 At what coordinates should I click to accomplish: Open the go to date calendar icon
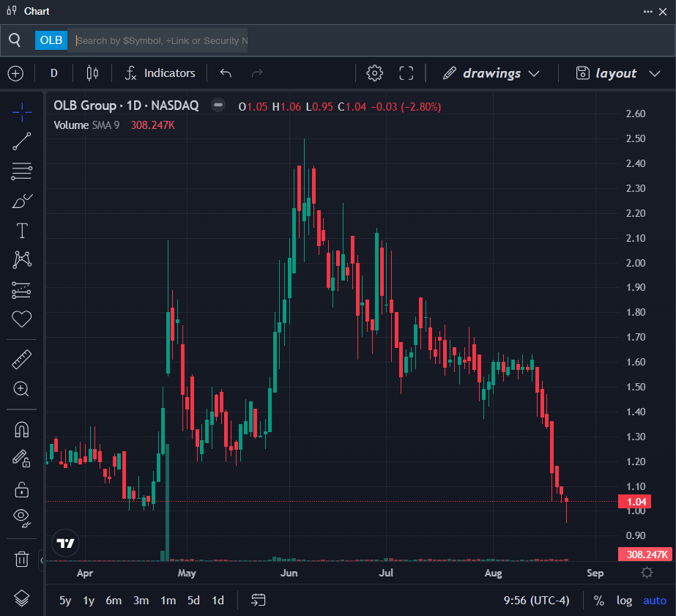coord(259,600)
